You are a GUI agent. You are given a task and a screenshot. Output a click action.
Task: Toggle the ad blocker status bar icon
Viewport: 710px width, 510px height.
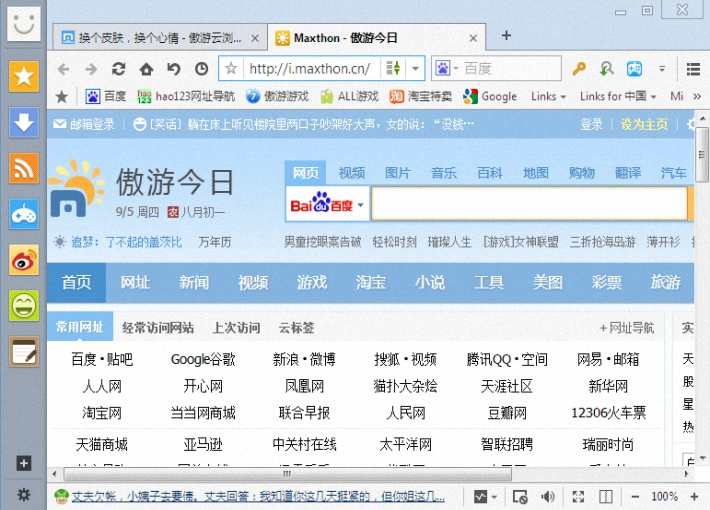click(520, 497)
